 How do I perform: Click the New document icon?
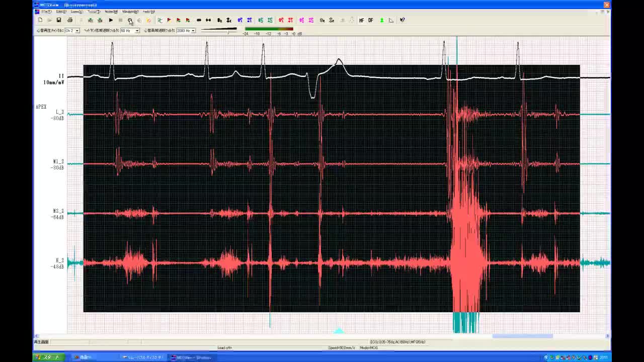pos(40,20)
